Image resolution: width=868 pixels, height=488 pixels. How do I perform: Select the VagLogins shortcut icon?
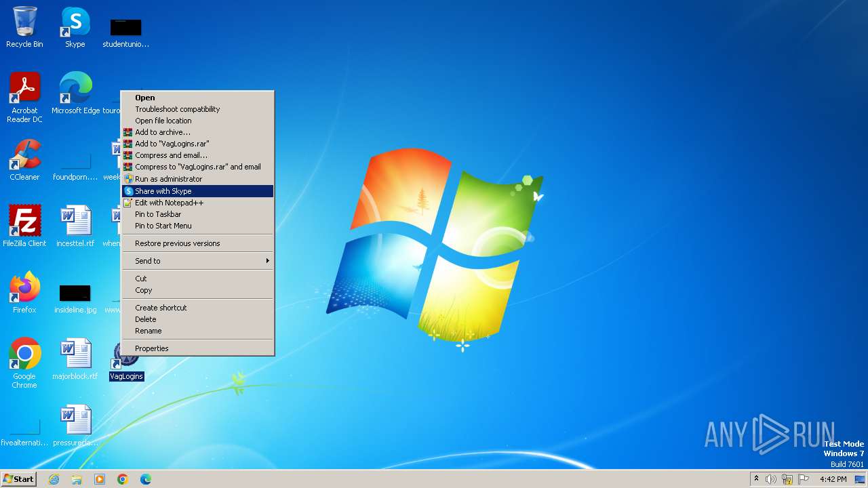coord(126,368)
